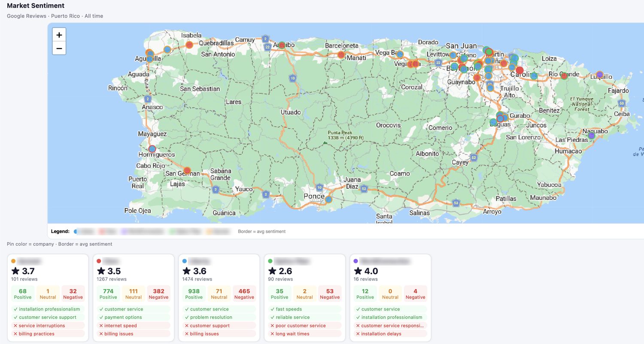Select the red pin near Barceloneta and Manati
This screenshot has width=644, height=344.
click(x=341, y=55)
